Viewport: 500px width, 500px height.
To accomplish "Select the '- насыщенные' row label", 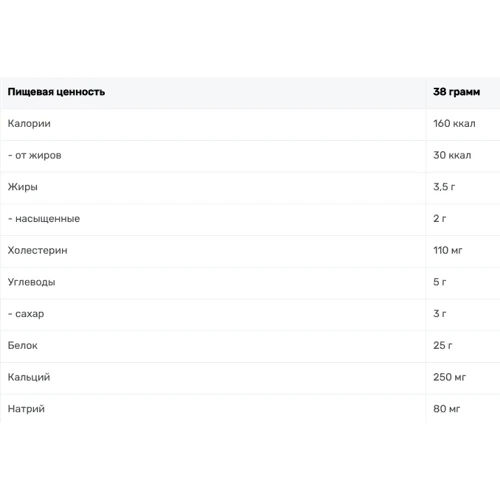I will pos(44,219).
